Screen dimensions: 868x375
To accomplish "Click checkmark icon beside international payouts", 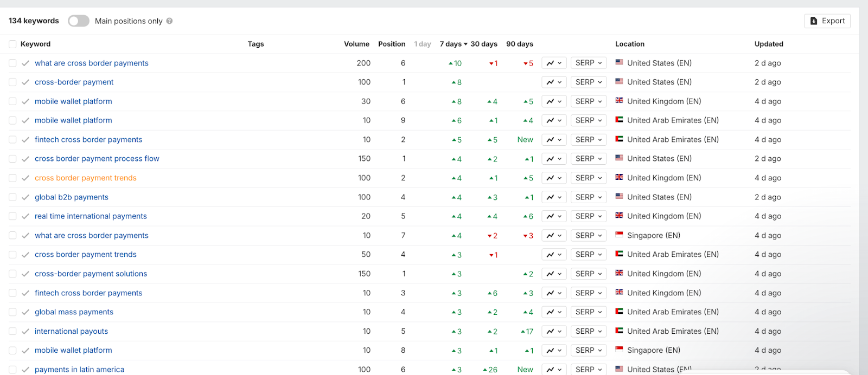I will [25, 331].
